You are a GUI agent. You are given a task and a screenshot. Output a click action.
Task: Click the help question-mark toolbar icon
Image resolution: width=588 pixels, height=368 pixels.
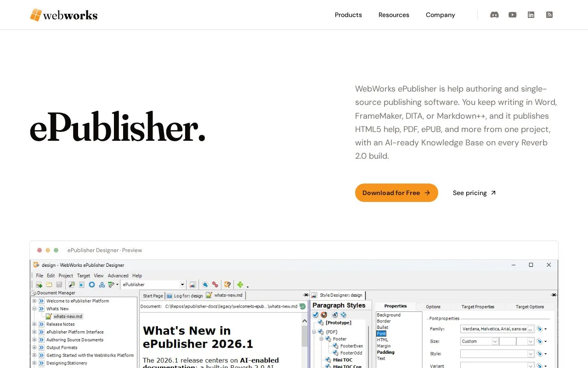point(227,285)
